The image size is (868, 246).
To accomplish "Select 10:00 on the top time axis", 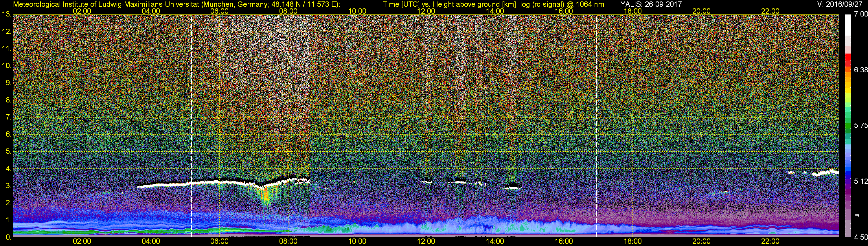I will point(357,11).
